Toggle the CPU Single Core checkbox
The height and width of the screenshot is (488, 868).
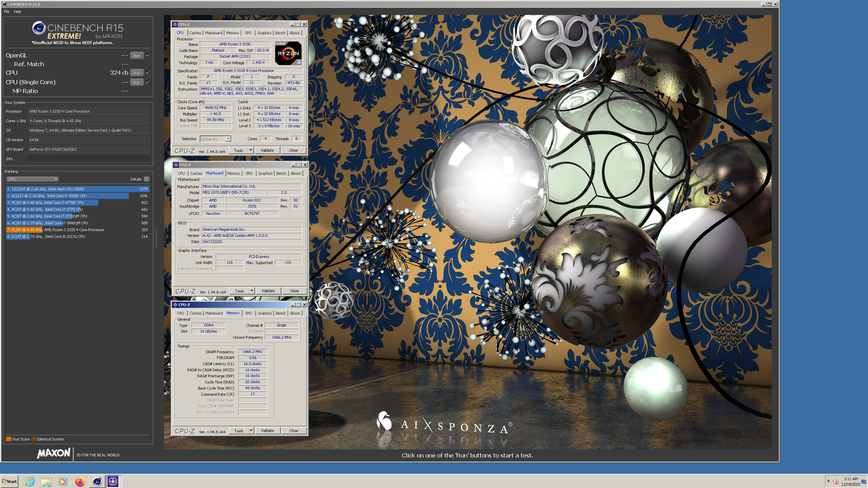click(x=148, y=82)
